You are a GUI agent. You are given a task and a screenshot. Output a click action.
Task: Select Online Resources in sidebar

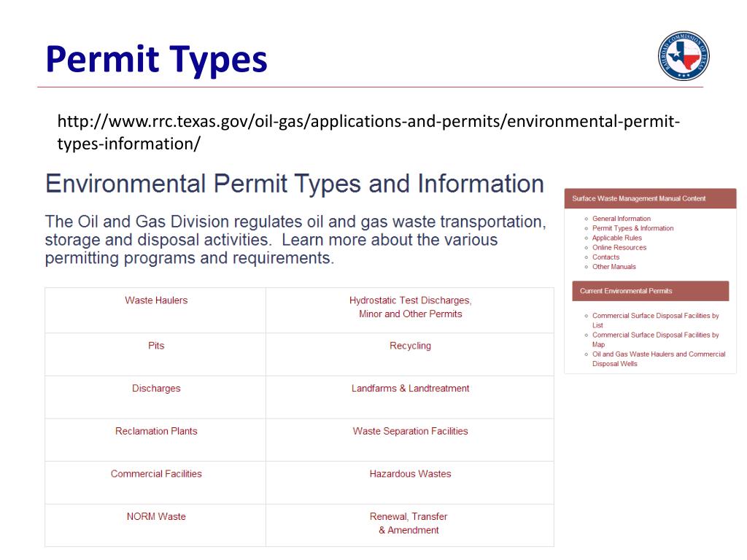pyautogui.click(x=619, y=248)
